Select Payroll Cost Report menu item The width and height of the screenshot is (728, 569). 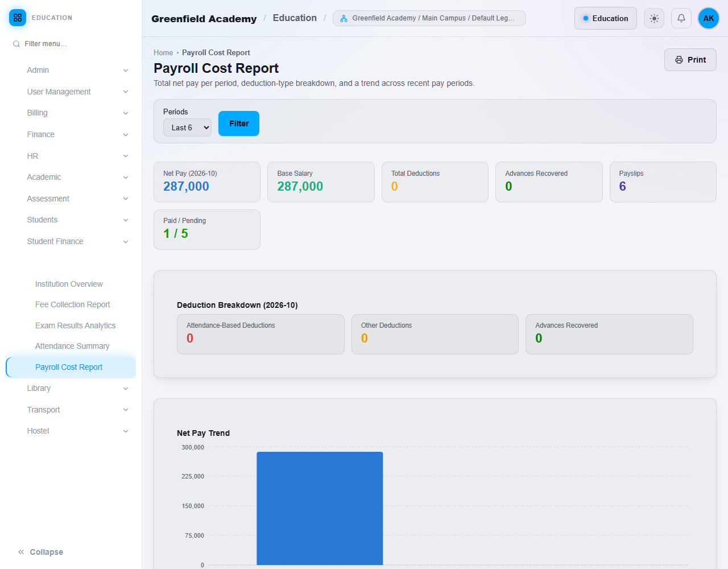coord(71,367)
